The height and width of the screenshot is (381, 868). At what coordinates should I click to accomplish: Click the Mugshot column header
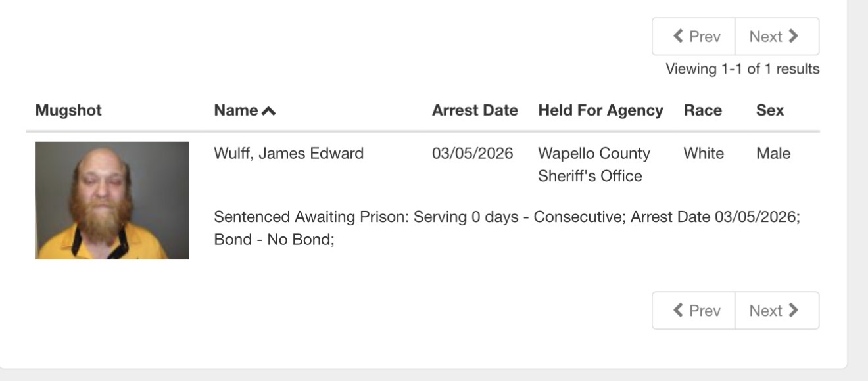(x=68, y=110)
